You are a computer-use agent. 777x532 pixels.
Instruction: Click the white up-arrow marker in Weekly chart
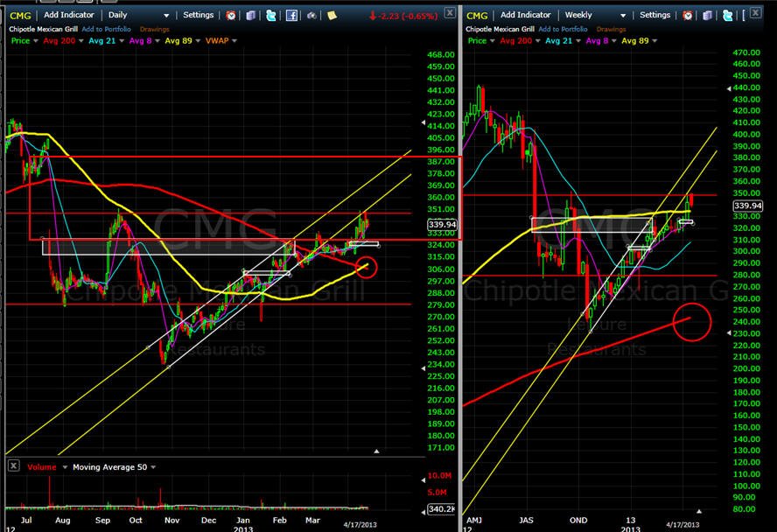(699, 511)
